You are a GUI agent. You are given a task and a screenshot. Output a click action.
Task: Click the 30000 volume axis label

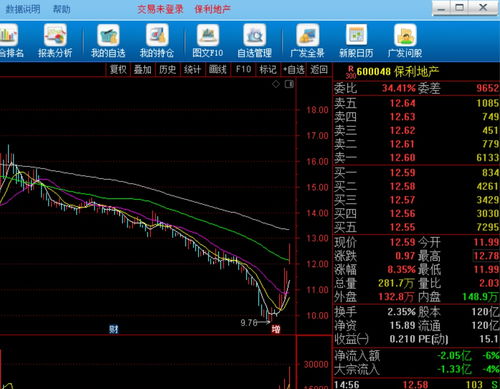coord(316,365)
